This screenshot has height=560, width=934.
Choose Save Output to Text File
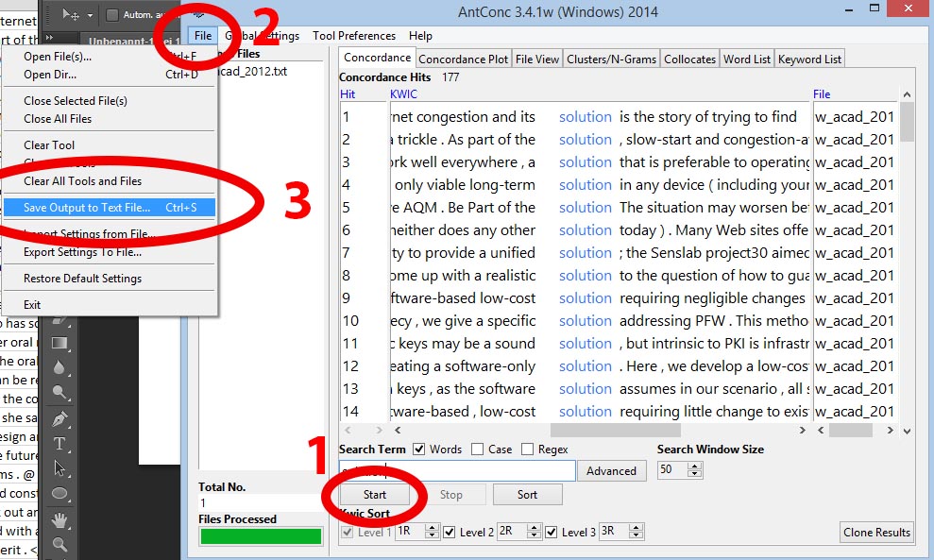click(110, 208)
